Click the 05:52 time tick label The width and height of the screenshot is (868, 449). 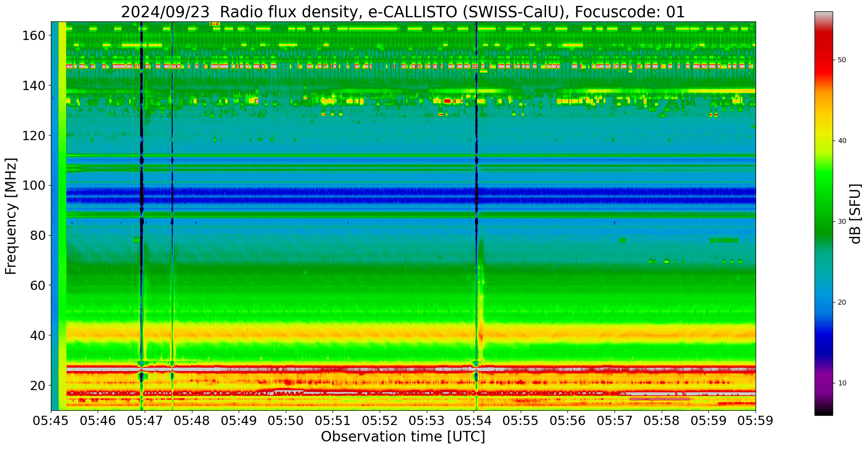pyautogui.click(x=380, y=421)
